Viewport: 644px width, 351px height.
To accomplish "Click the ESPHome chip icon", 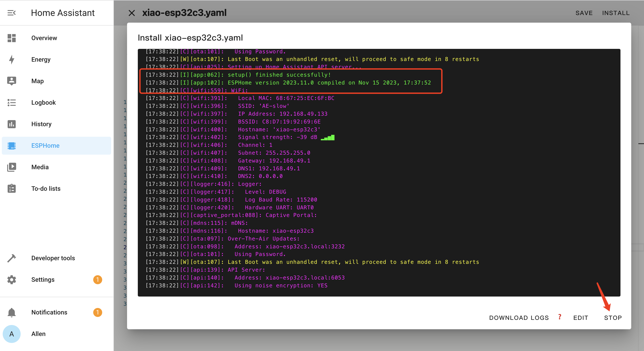I will click(x=11, y=145).
